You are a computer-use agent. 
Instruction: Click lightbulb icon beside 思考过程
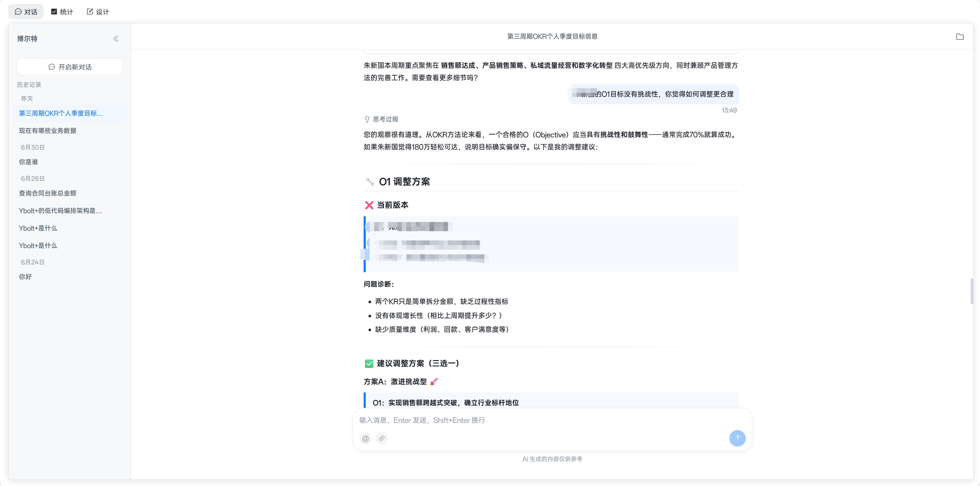(x=367, y=119)
